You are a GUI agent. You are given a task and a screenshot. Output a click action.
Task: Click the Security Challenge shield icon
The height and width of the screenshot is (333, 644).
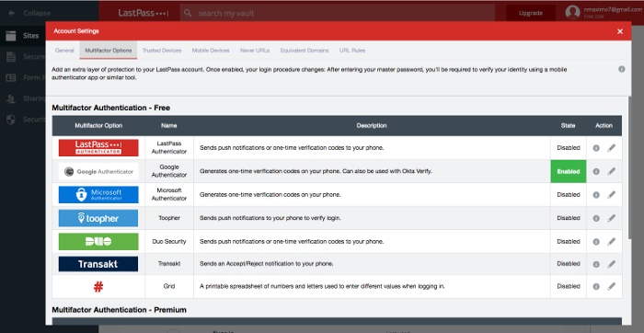click(x=11, y=120)
